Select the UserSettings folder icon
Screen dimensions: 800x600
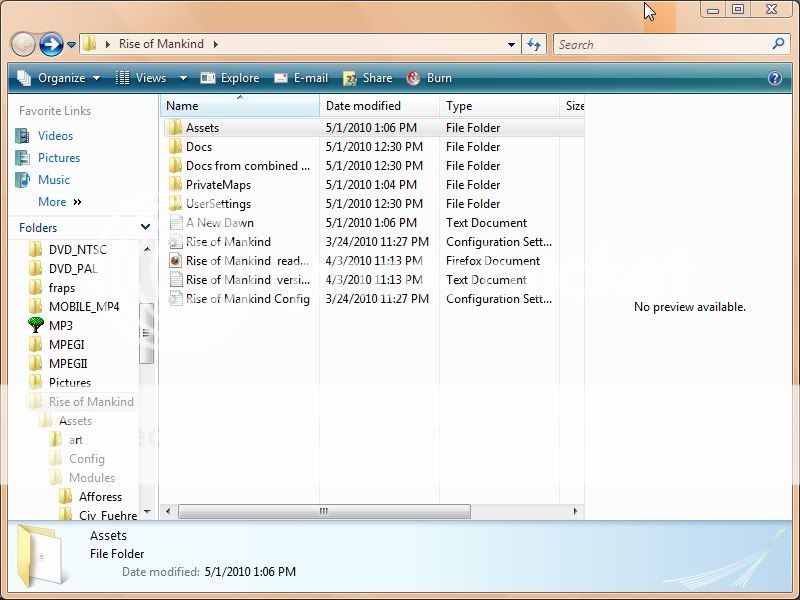(x=175, y=203)
